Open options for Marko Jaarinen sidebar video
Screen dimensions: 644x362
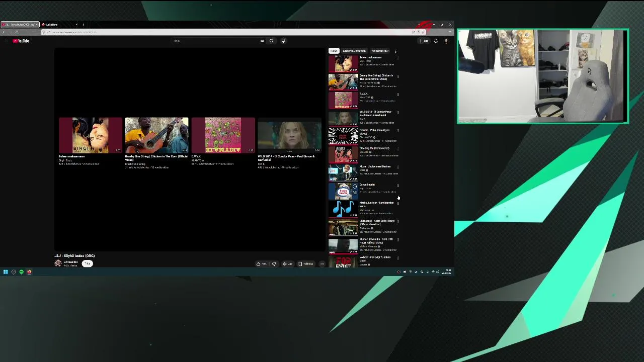[x=398, y=203]
